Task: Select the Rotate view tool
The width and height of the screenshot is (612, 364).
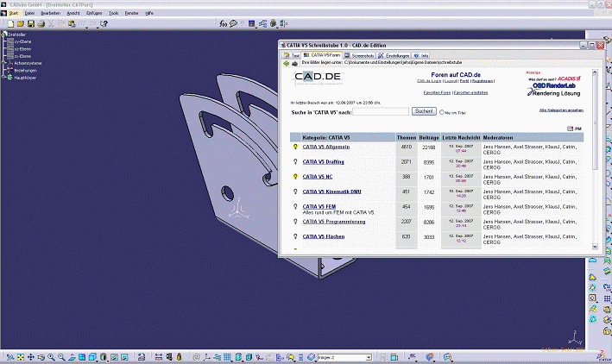Action: pyautogui.click(x=41, y=357)
